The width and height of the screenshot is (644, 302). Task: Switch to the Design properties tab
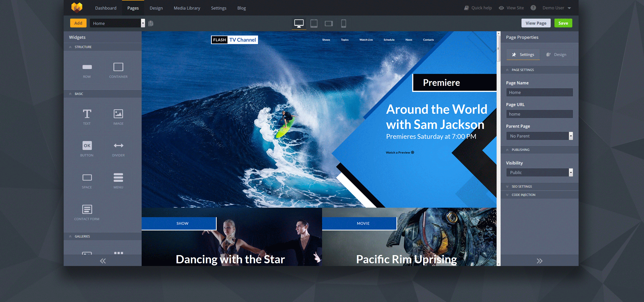pos(556,54)
